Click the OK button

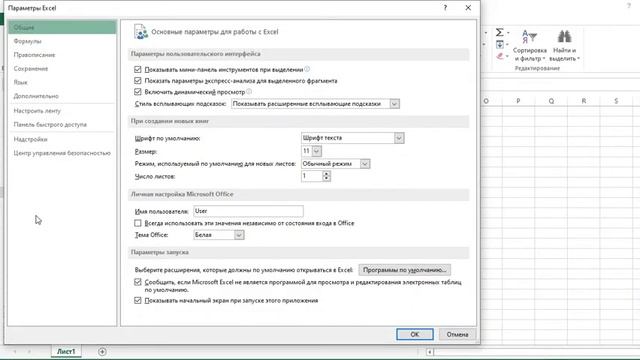pyautogui.click(x=415, y=334)
